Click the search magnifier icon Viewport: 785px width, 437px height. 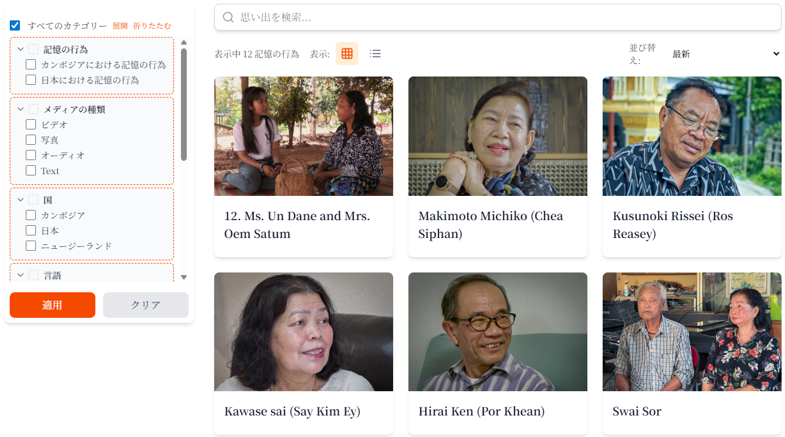point(228,18)
